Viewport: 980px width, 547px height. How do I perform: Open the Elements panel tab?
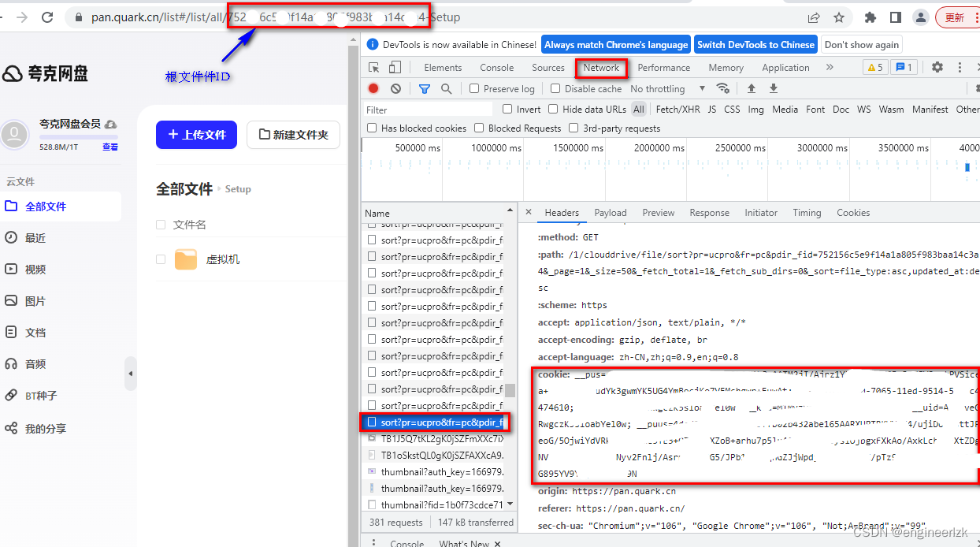click(443, 68)
